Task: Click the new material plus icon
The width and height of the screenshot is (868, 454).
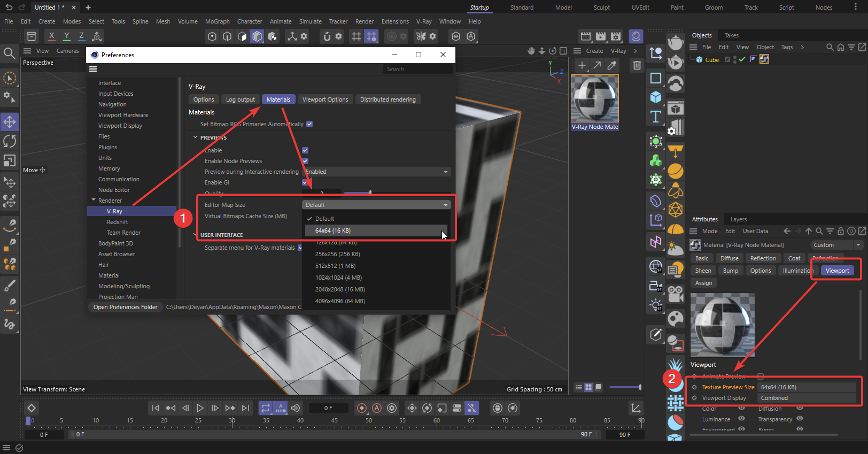Action: tap(582, 65)
